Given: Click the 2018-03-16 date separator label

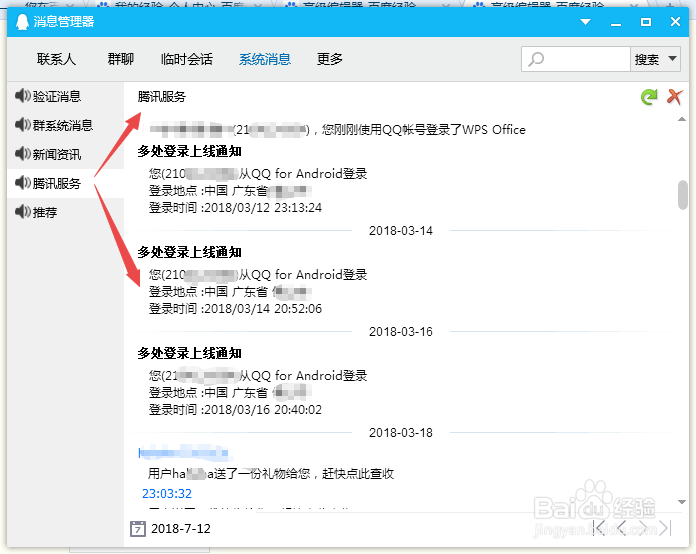Looking at the screenshot, I should coord(401,332).
